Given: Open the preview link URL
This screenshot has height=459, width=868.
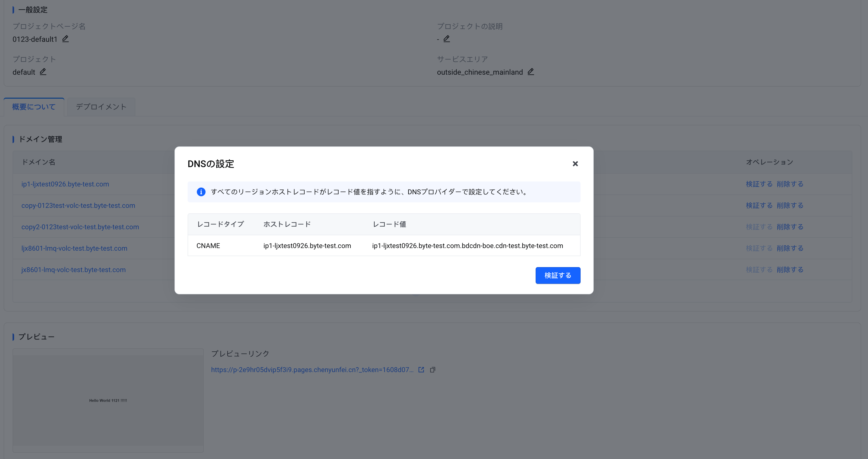Looking at the screenshot, I should click(312, 370).
